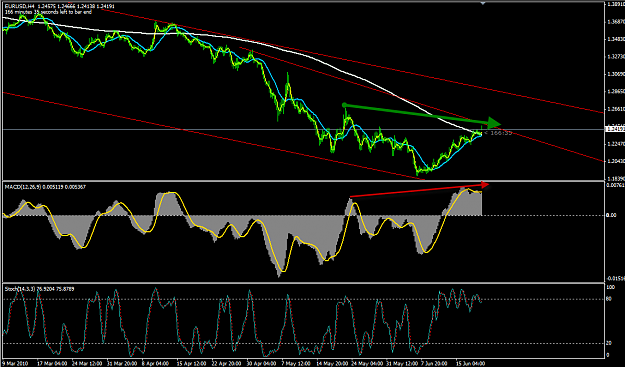Click the '< 166:35' bar countdown text

pos(498,133)
